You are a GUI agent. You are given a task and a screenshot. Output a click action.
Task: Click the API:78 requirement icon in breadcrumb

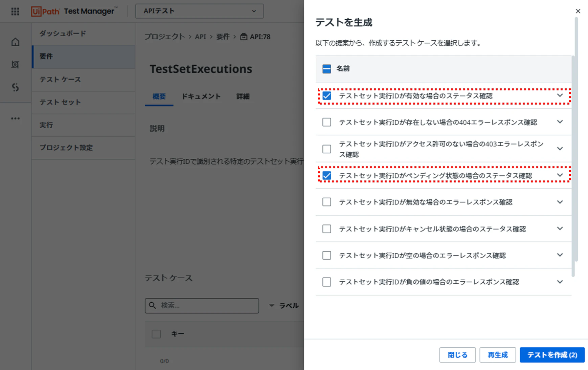(244, 37)
